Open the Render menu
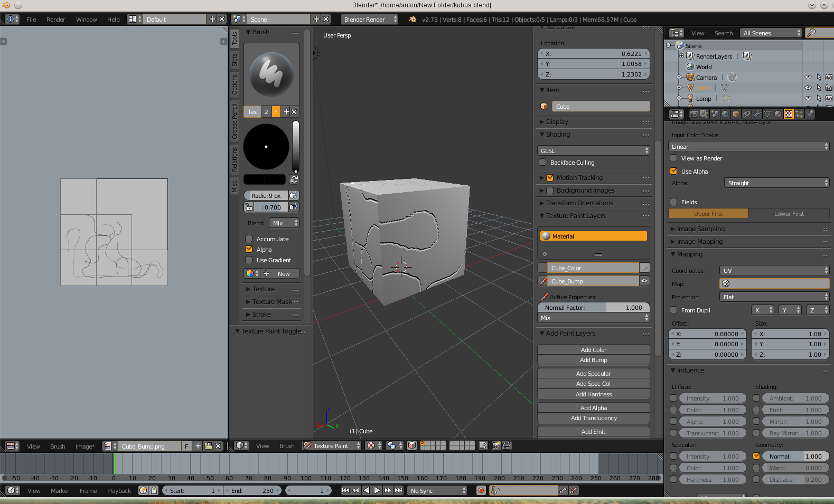The width and height of the screenshot is (834, 504). tap(55, 19)
